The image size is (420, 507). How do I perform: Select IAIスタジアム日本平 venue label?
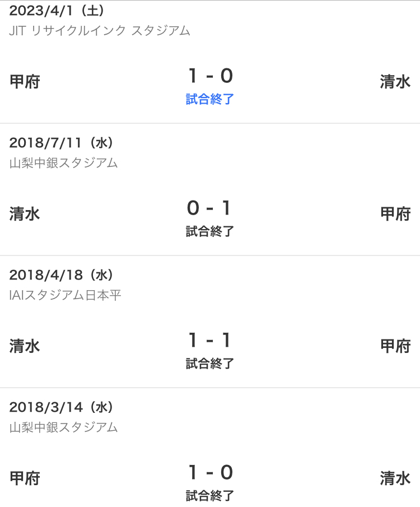(x=66, y=295)
